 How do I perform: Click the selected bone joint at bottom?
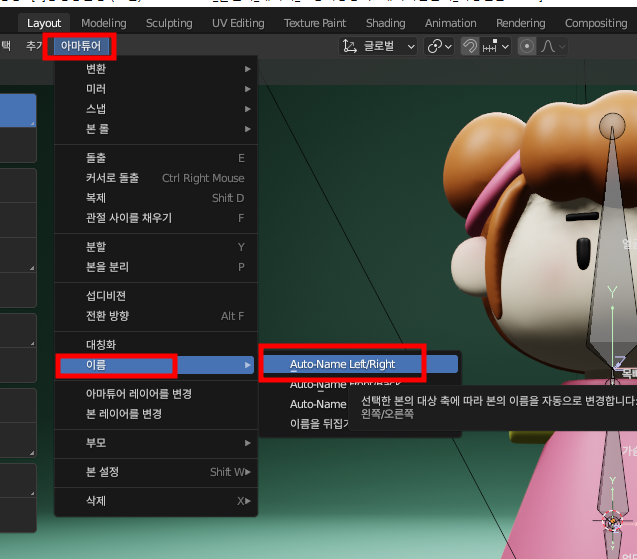[x=612, y=522]
